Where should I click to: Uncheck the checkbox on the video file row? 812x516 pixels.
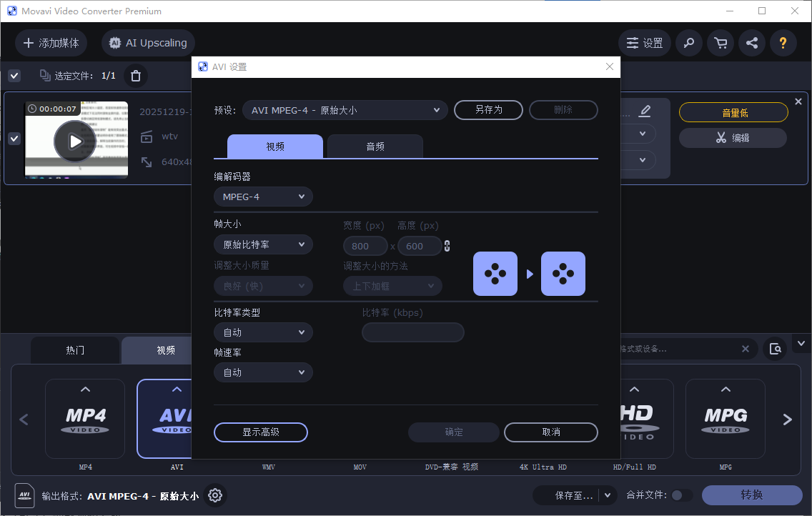14,139
